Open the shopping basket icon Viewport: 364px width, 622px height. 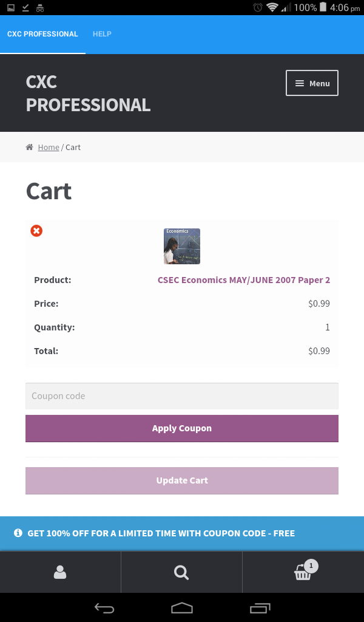pyautogui.click(x=303, y=572)
